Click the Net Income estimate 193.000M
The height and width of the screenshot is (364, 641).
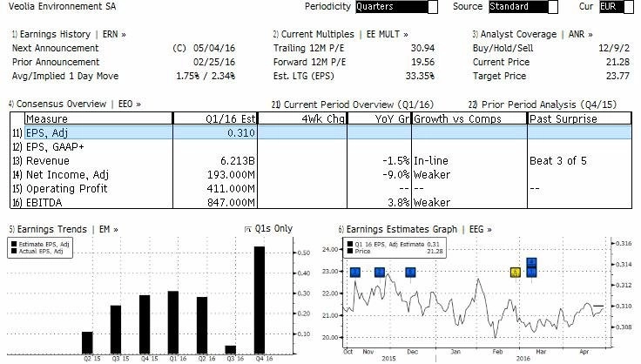tap(231, 174)
